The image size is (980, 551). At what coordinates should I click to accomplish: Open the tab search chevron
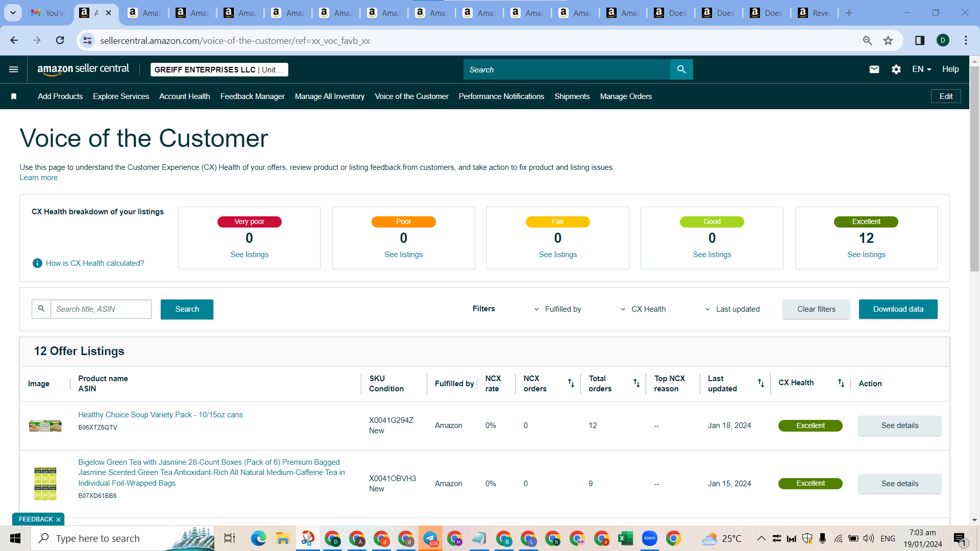click(13, 13)
